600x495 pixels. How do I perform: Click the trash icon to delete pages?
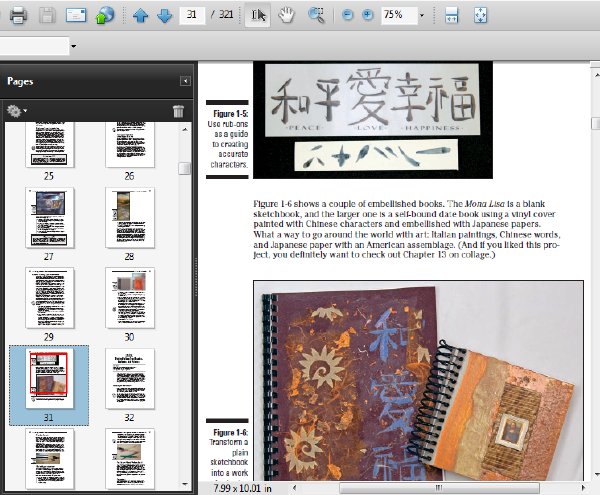178,111
